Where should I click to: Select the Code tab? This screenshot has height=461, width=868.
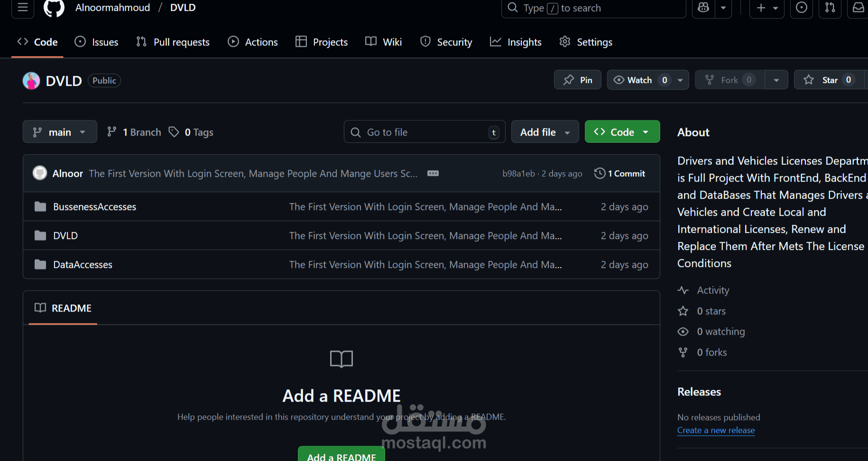(x=37, y=42)
